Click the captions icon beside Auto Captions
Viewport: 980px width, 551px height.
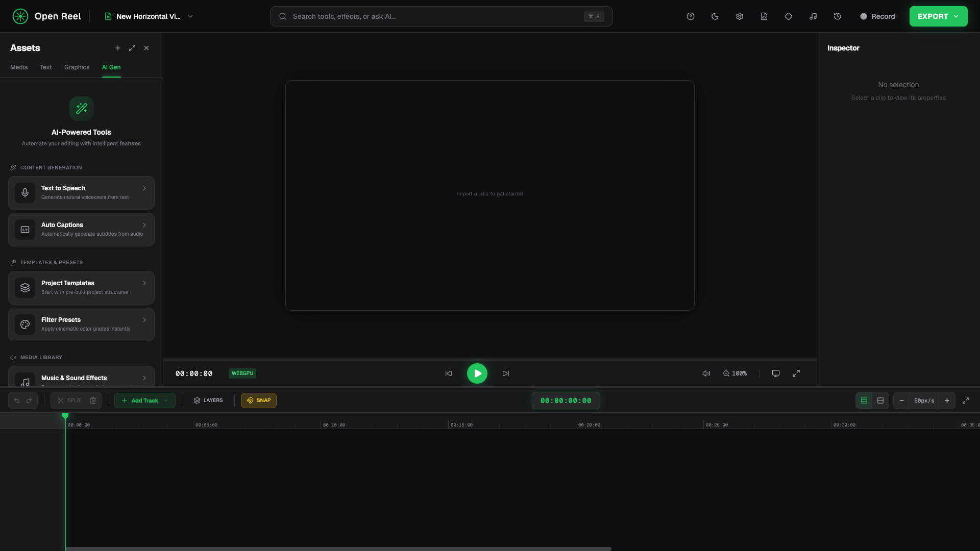(x=25, y=230)
